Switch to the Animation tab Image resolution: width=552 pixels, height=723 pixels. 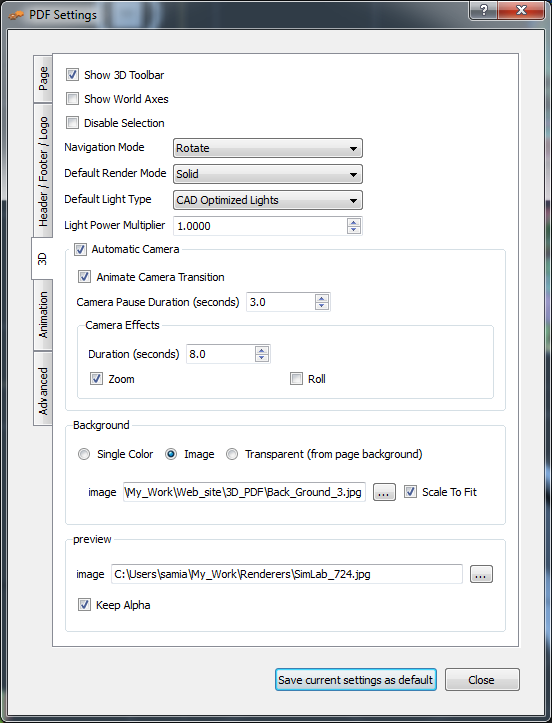click(42, 315)
